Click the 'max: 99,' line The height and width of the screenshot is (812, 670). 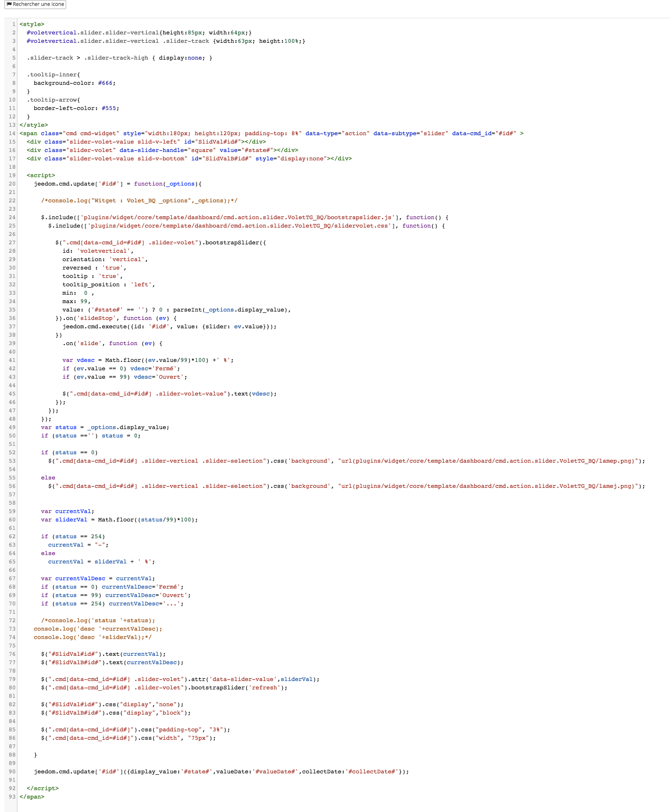(x=77, y=301)
